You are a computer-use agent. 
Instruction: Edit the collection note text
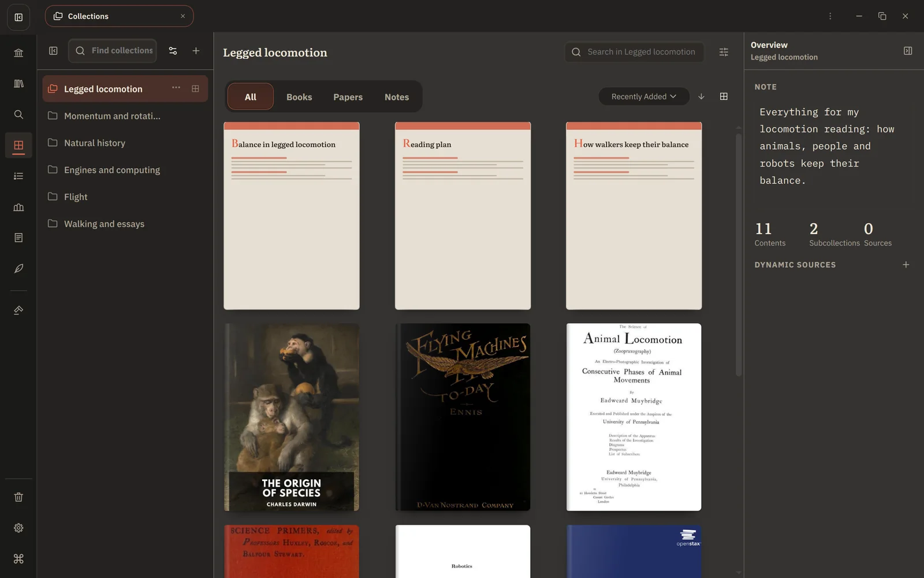pos(833,146)
